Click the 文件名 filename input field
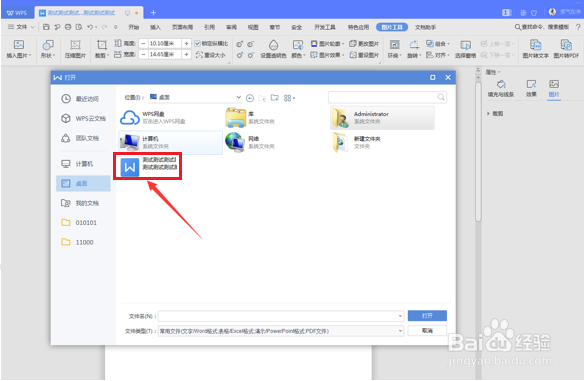The image size is (584, 381). point(281,316)
